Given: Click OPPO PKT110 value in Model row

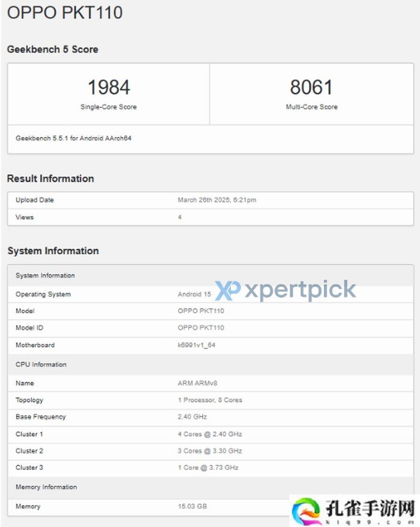Looking at the screenshot, I should click(201, 311).
